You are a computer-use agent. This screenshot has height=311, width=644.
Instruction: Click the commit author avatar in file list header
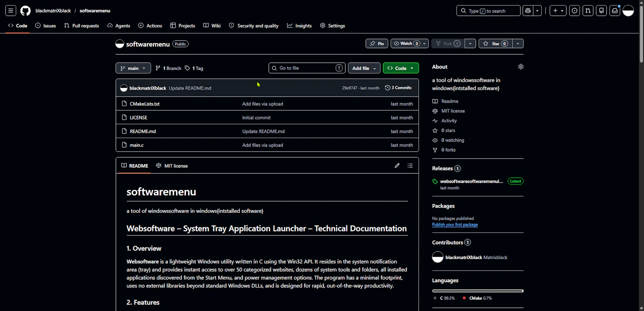(x=124, y=88)
